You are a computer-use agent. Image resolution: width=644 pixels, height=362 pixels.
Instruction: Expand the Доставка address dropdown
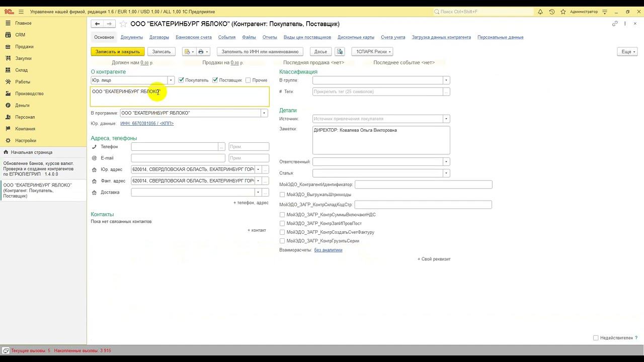[x=258, y=192]
